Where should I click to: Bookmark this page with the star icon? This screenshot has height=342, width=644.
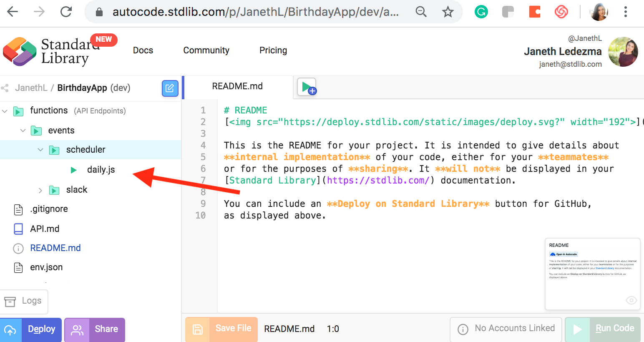[448, 12]
